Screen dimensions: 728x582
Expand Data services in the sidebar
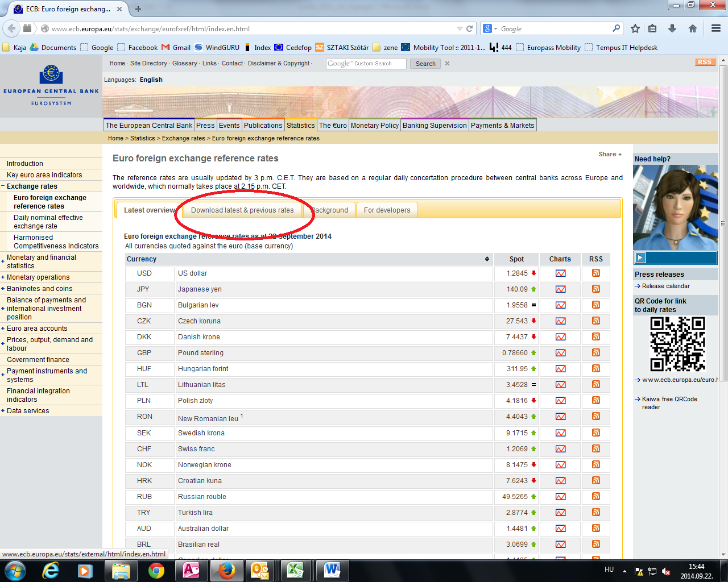[3, 411]
